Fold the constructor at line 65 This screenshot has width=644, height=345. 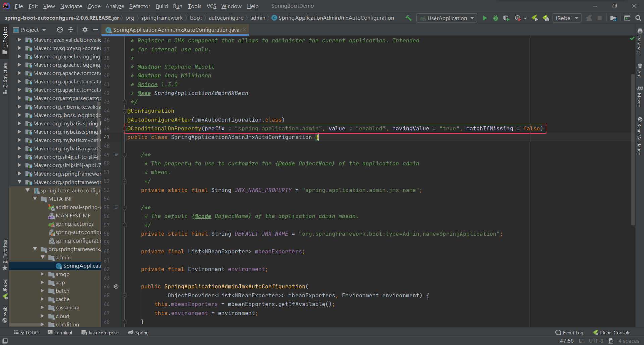coord(124,295)
